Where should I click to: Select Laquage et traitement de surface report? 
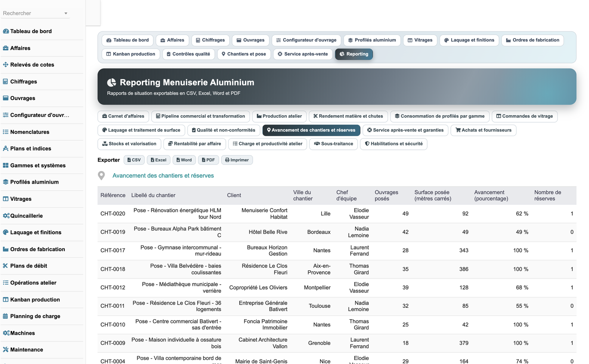pyautogui.click(x=141, y=130)
